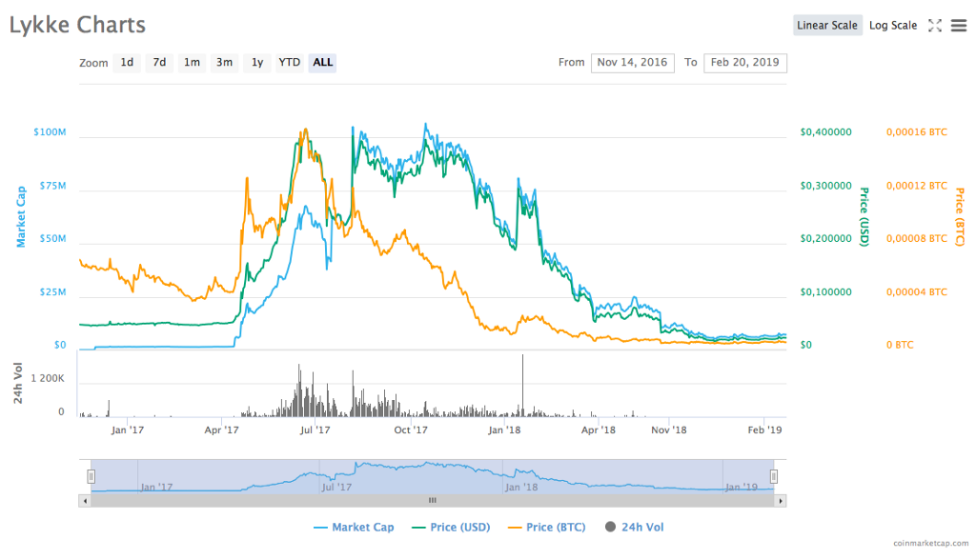Image resolution: width=976 pixels, height=560 pixels.
Task: Click the navigator scrollbar right arrow
Action: 780,501
